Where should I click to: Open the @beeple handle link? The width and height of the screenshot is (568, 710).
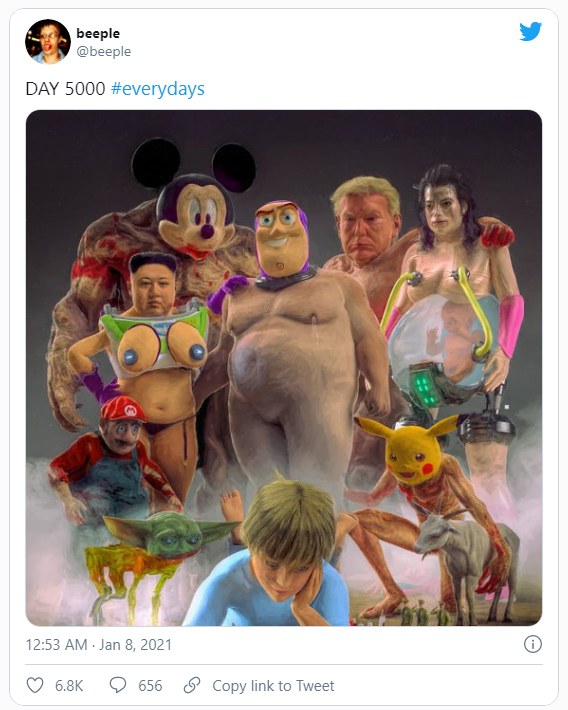[104, 52]
